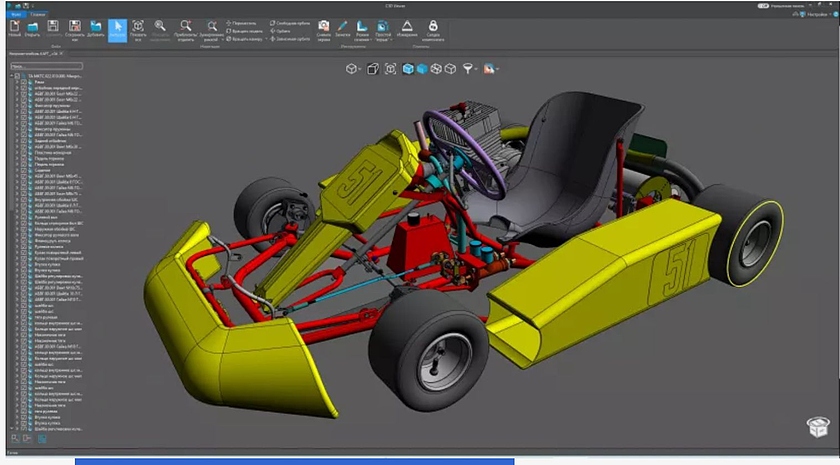This screenshot has width=840, height=465.
Task: Take a screenshot with the camera icon
Action: pyautogui.click(x=323, y=26)
